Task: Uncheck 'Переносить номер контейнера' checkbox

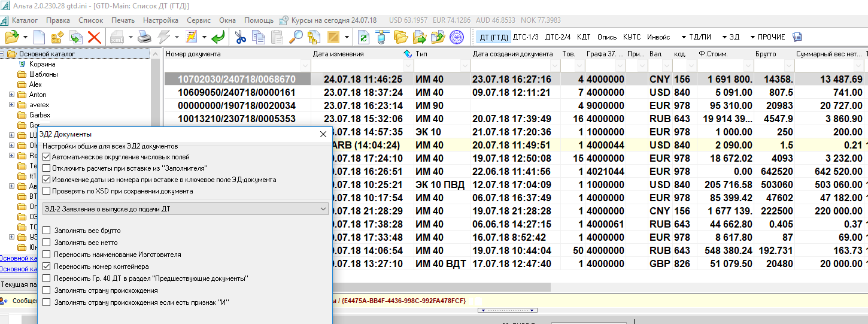Action: pos(47,267)
